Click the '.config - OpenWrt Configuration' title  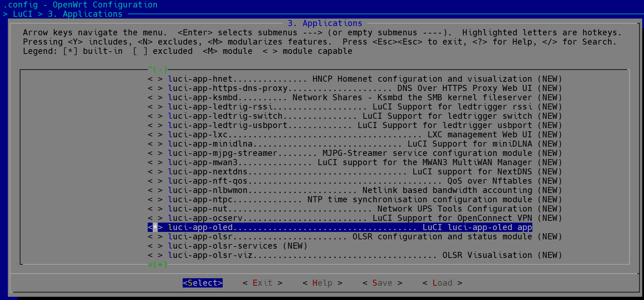80,5
